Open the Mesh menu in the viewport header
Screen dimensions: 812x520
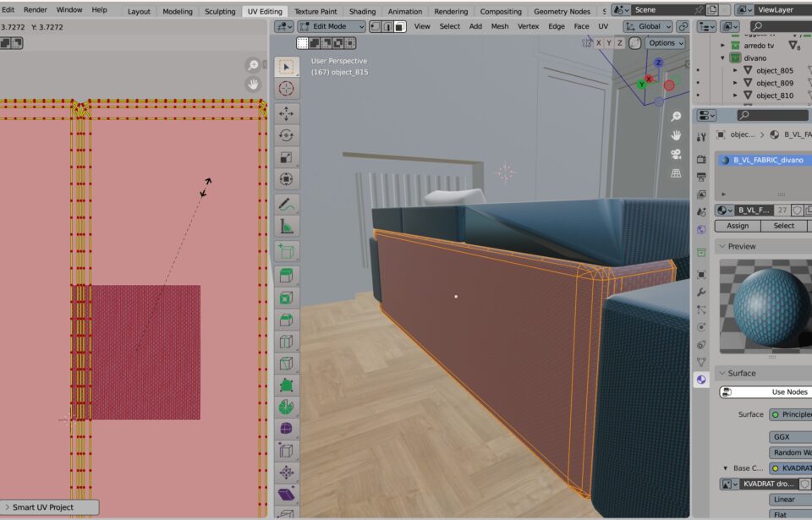[500, 26]
